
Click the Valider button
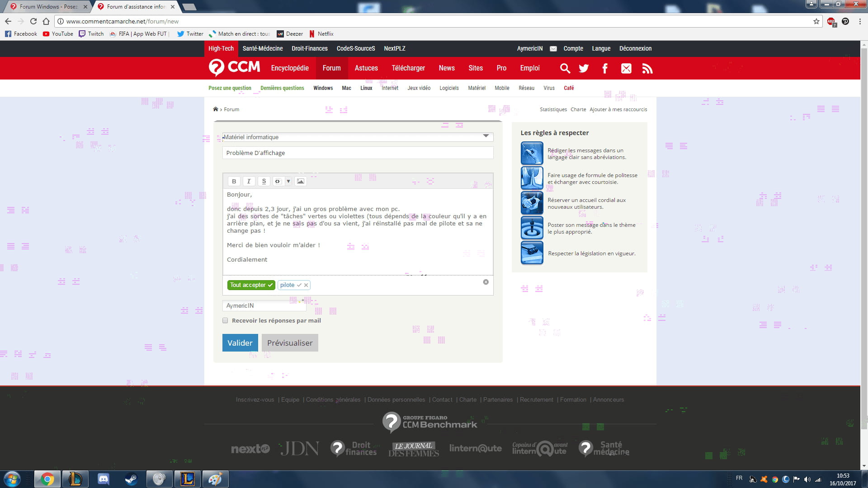pyautogui.click(x=240, y=343)
